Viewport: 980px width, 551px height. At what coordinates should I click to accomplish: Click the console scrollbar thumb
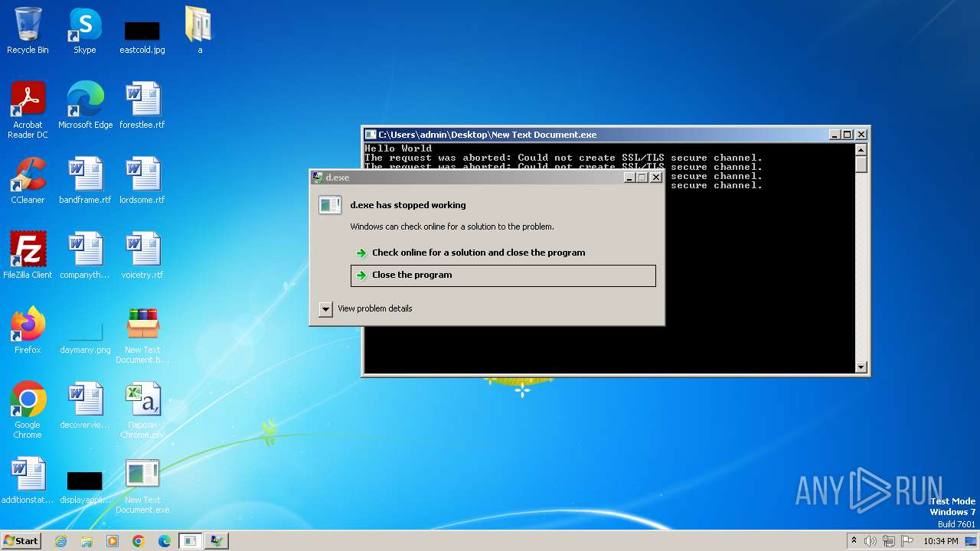pos(861,165)
